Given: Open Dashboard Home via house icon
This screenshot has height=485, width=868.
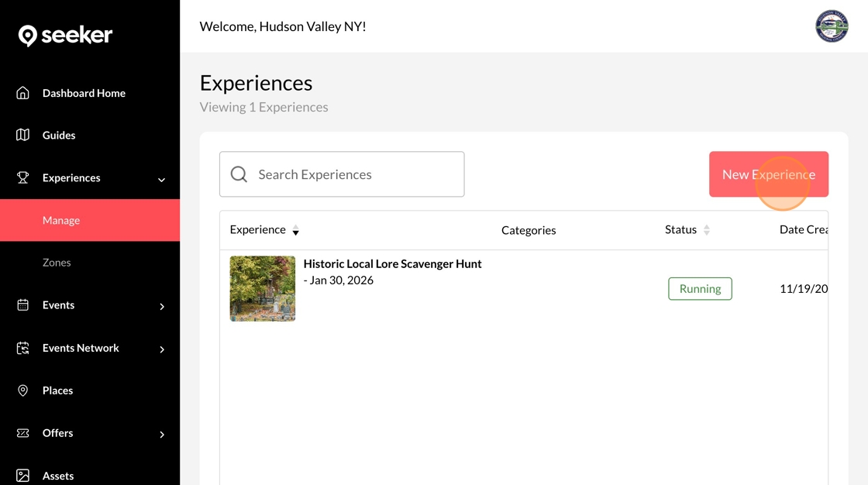Looking at the screenshot, I should coord(23,93).
